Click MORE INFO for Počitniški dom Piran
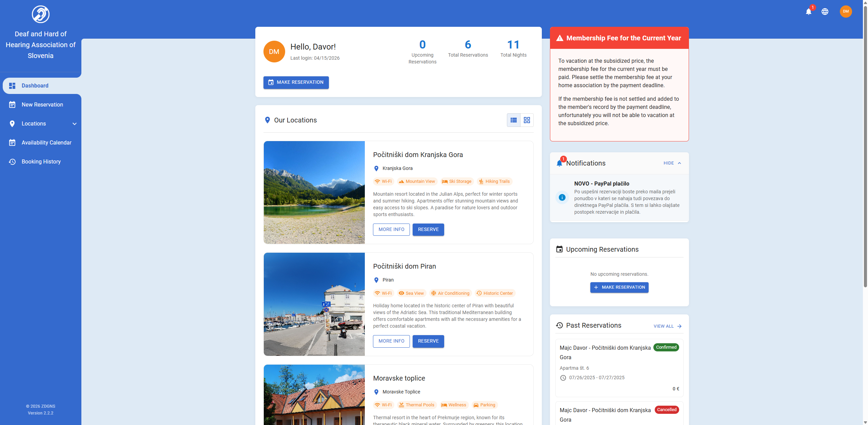 coord(391,341)
